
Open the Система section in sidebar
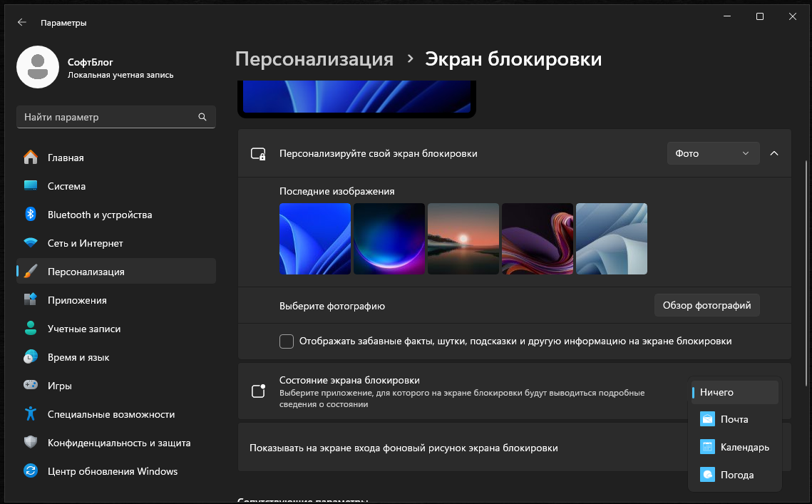click(68, 185)
